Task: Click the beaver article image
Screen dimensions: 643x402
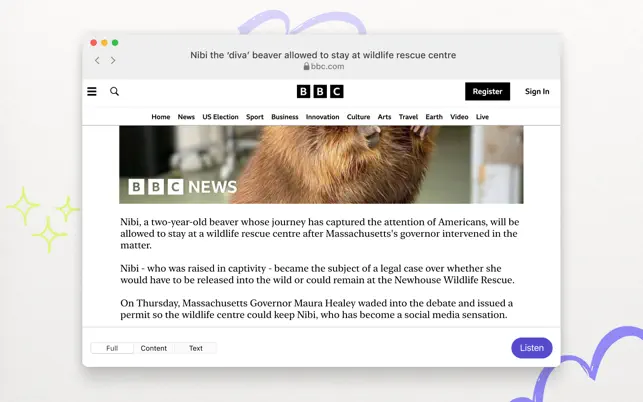Action: 321,164
